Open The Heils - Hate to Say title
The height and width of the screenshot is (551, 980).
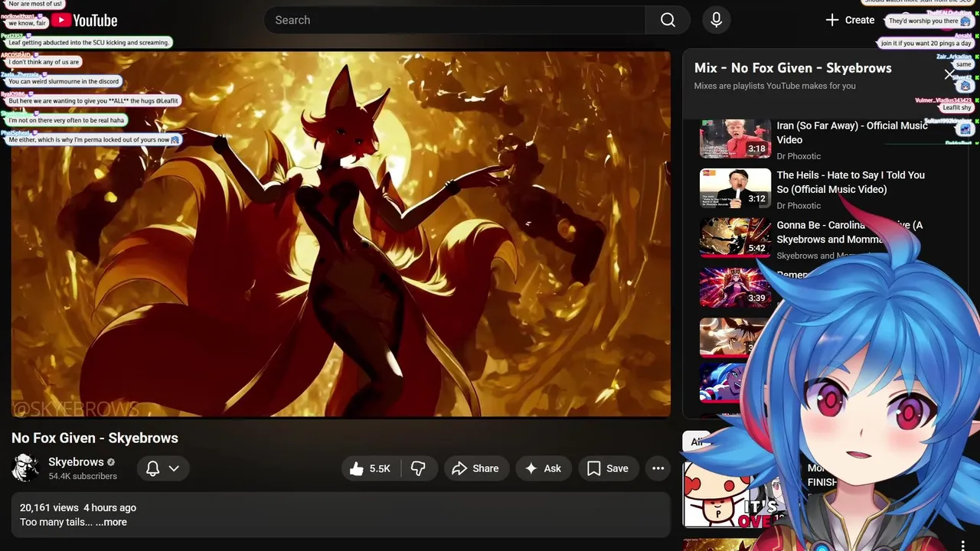(851, 182)
